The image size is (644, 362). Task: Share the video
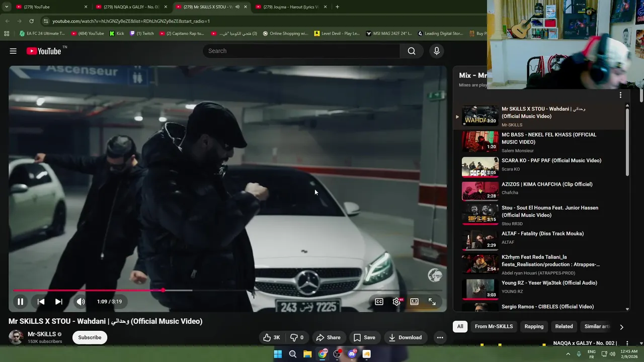[x=328, y=337]
